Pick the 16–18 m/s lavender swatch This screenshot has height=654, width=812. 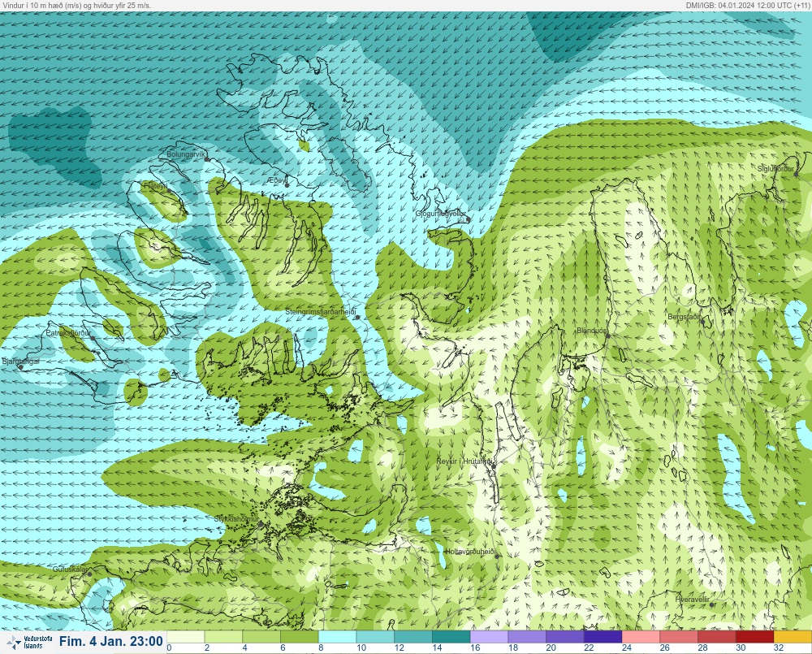tap(489, 637)
